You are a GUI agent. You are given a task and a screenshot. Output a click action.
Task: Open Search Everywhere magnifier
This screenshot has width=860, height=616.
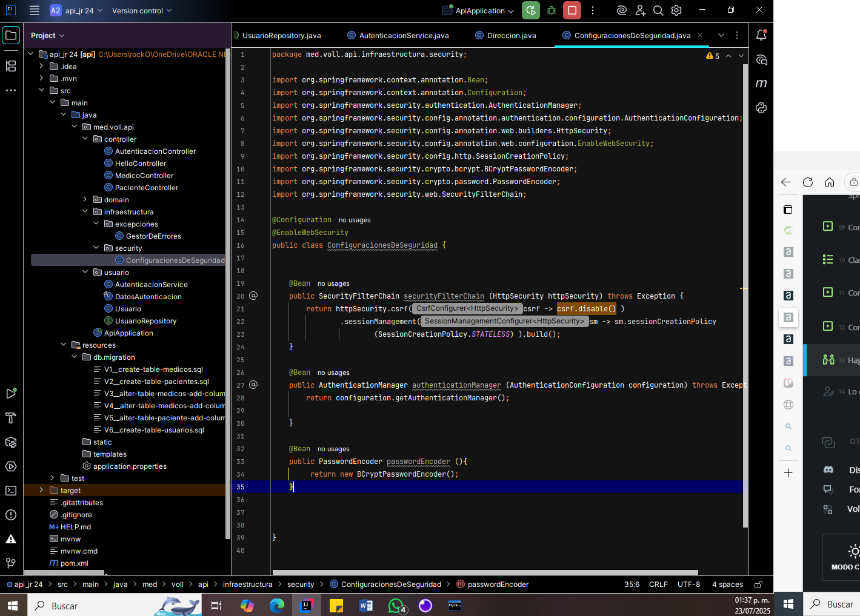(x=658, y=10)
